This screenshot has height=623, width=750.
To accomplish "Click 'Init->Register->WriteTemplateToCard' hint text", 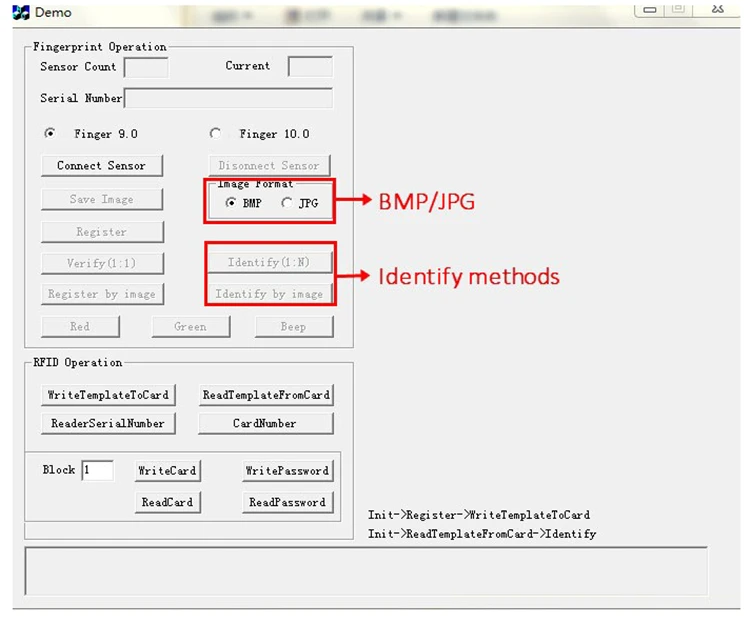I will coord(479,515).
